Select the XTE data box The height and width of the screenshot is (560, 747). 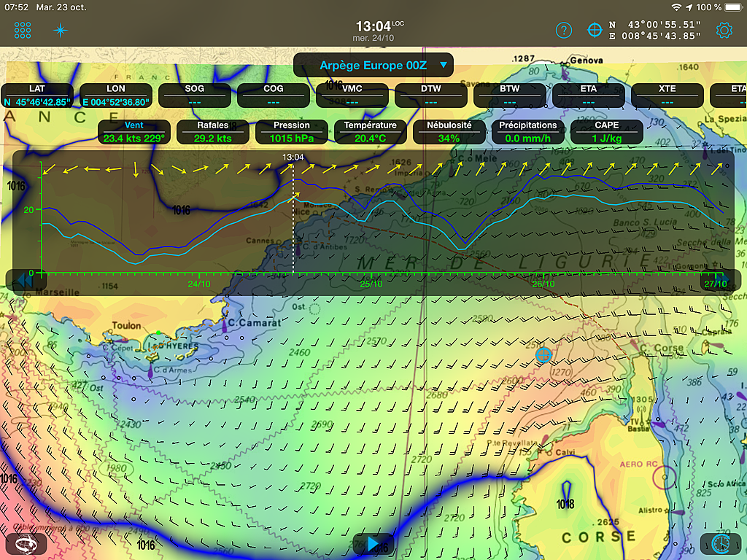coord(667,96)
